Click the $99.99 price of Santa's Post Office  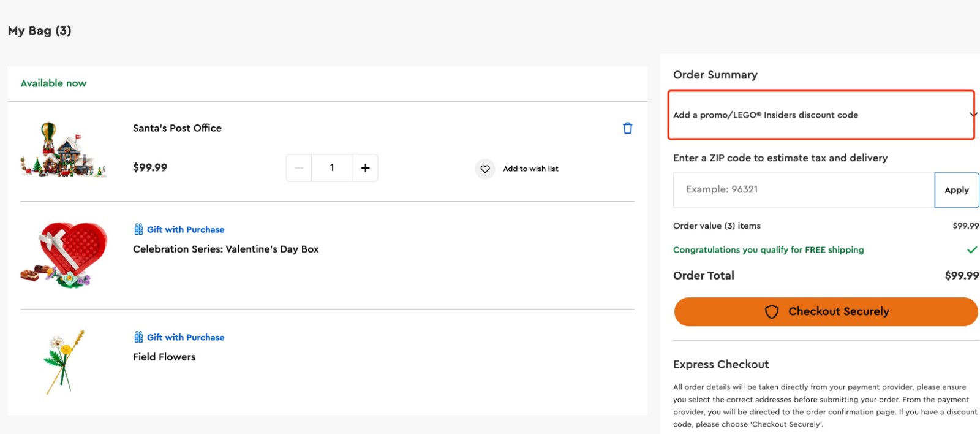coord(150,167)
